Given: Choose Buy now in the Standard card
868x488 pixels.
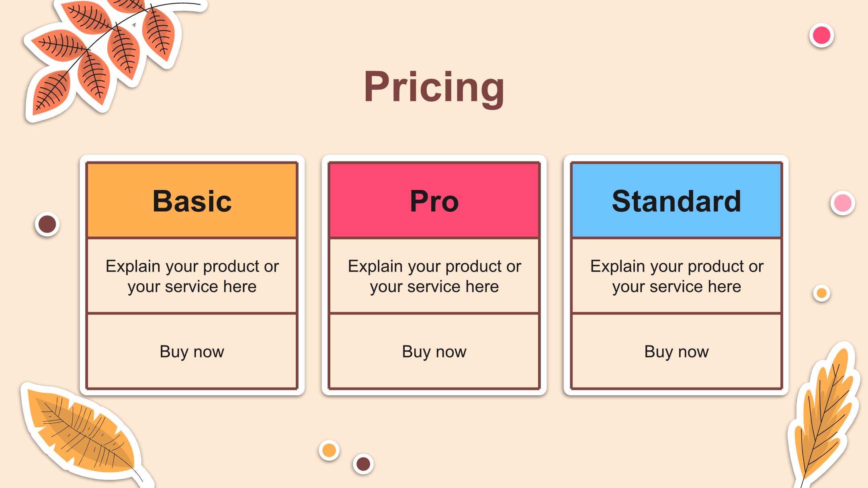Looking at the screenshot, I should click(x=676, y=351).
